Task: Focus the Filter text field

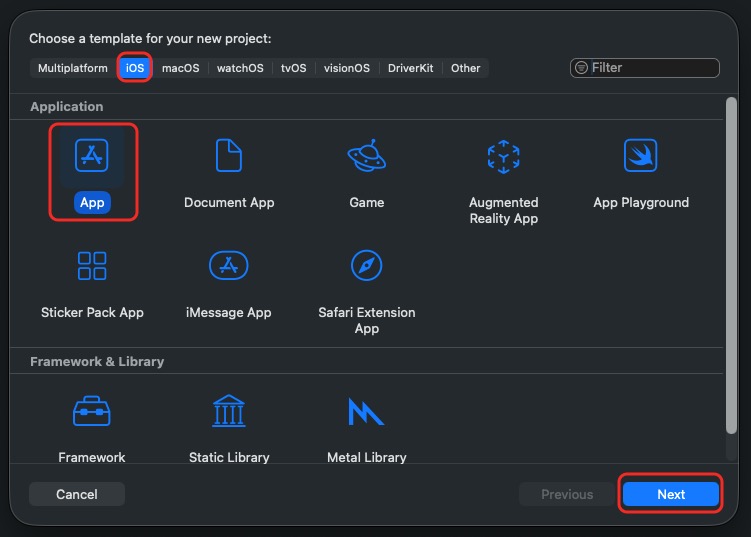Action: [x=645, y=68]
